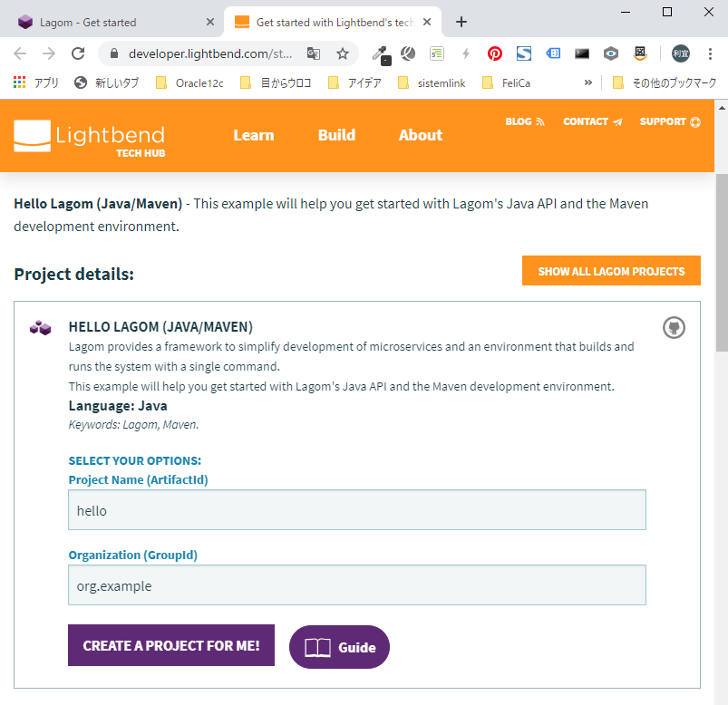Image resolution: width=728 pixels, height=705 pixels.
Task: Open the Chrome apps grid launcher
Action: pyautogui.click(x=18, y=82)
